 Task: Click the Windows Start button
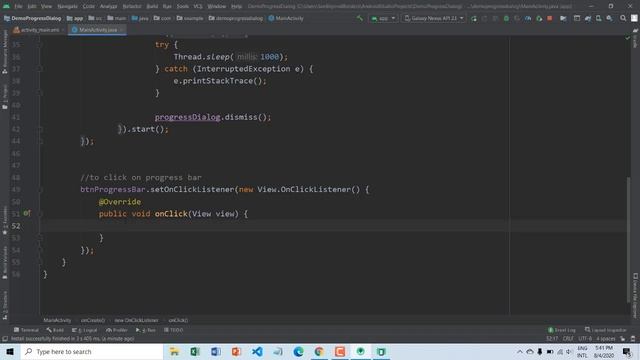(10, 351)
